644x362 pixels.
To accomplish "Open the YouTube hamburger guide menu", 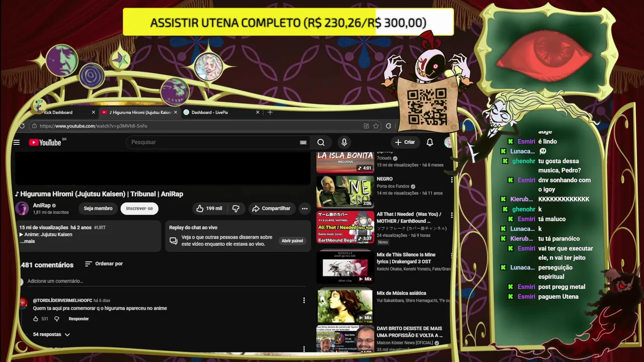I will pyautogui.click(x=17, y=142).
